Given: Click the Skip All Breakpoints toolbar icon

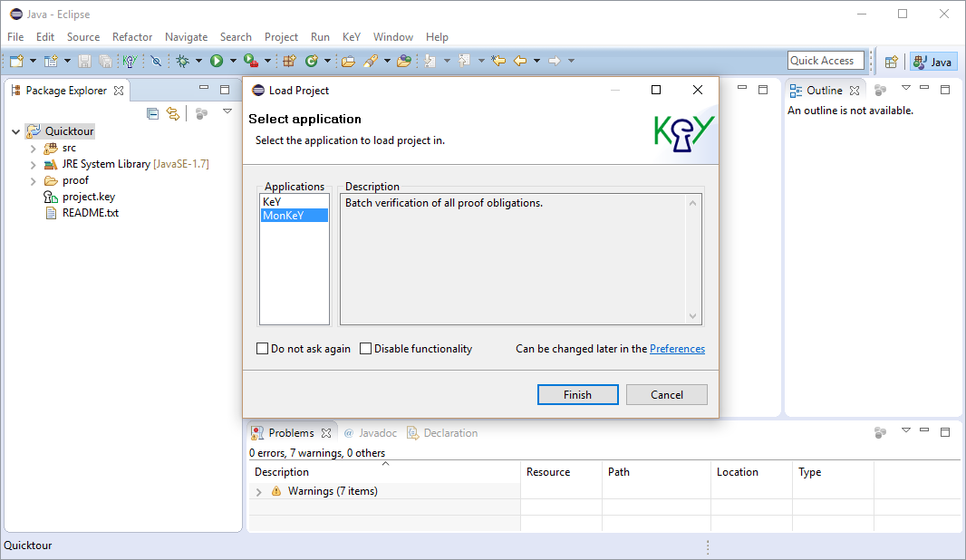Looking at the screenshot, I should point(157,61).
